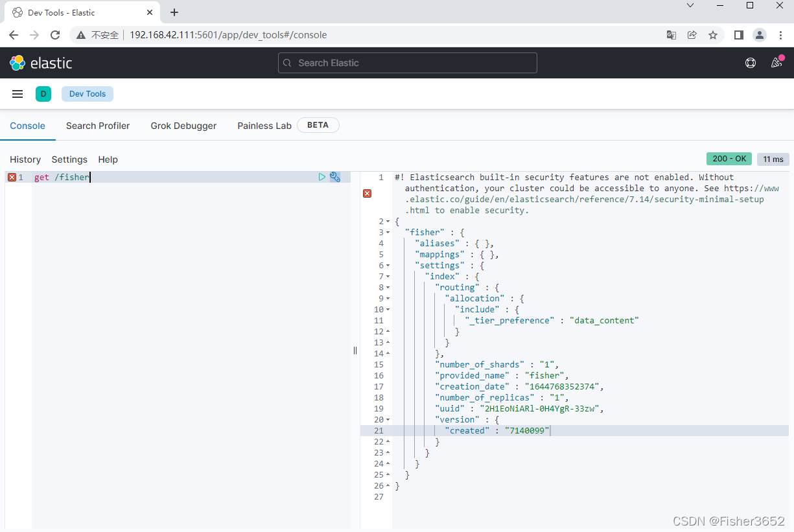Click the Dev Tools breadcrumb badge

(x=88, y=94)
